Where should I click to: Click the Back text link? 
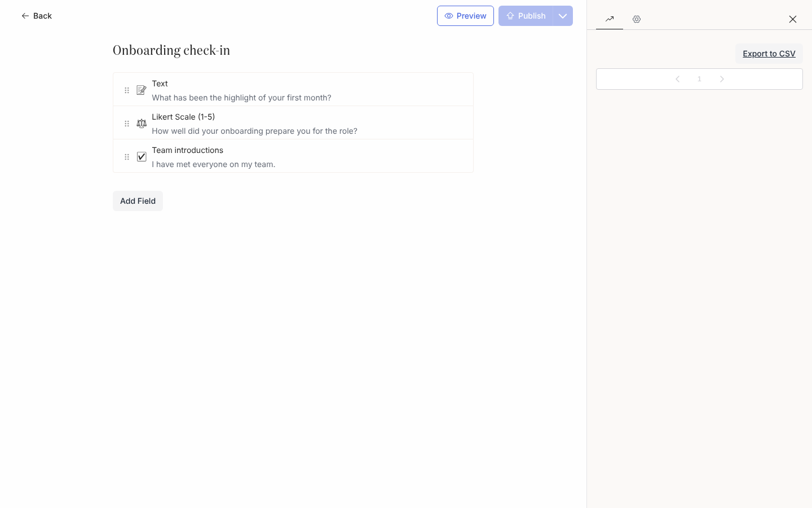pyautogui.click(x=42, y=16)
